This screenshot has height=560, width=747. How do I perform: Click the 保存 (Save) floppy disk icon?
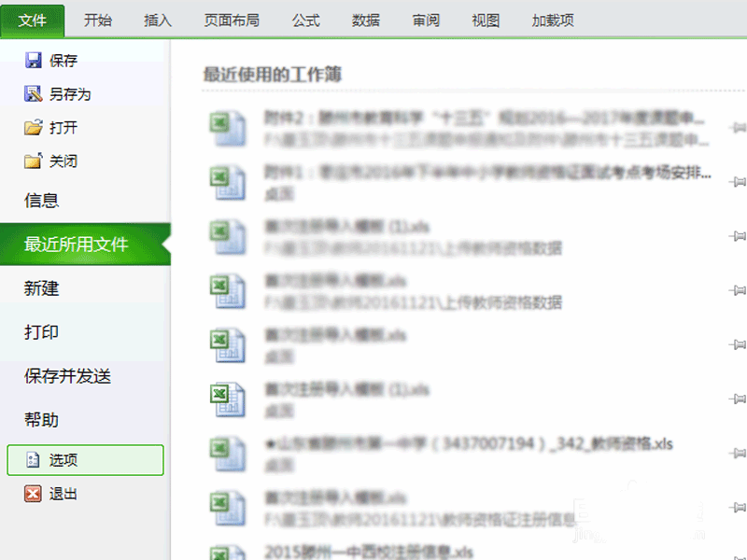click(34, 61)
